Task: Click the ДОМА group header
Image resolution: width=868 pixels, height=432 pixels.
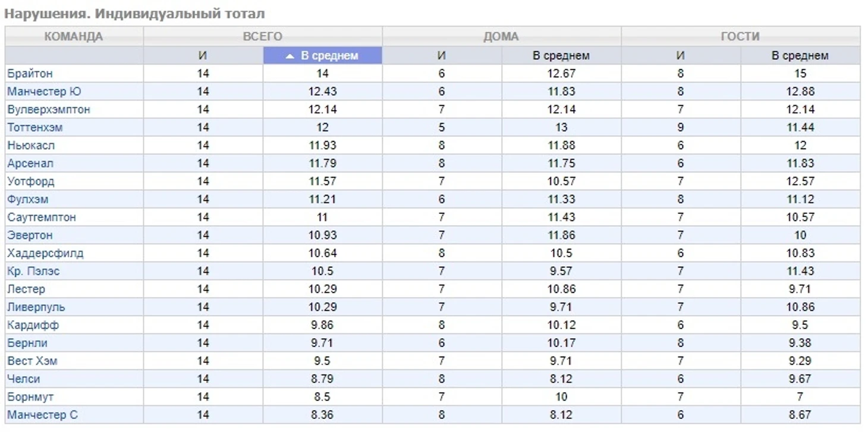Action: click(x=501, y=37)
